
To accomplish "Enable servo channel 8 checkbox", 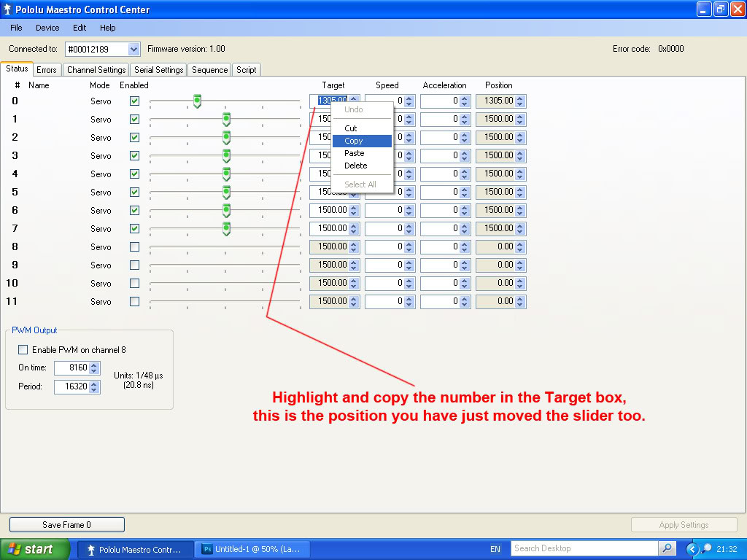I will point(135,246).
